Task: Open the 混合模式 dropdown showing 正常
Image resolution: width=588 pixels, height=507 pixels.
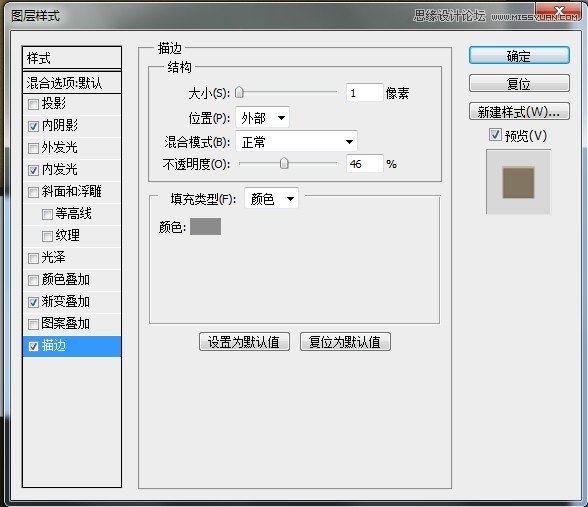Action: [x=296, y=142]
